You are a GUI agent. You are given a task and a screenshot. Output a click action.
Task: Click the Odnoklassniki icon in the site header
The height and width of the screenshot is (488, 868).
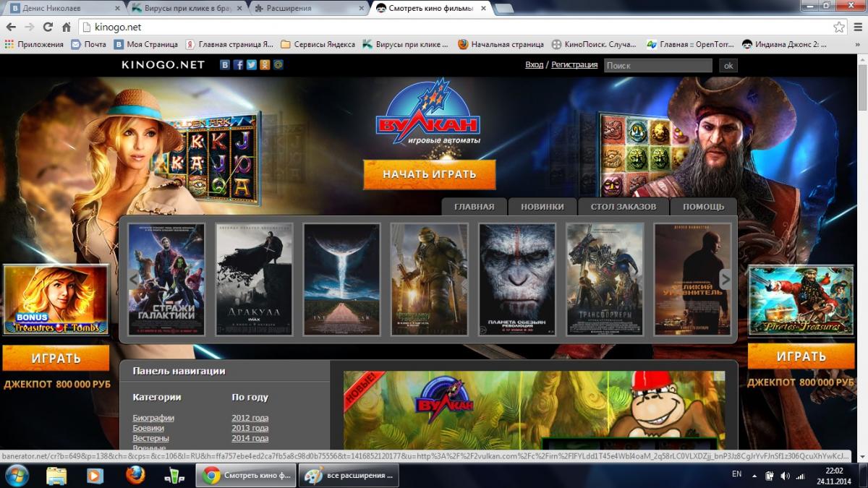[265, 64]
